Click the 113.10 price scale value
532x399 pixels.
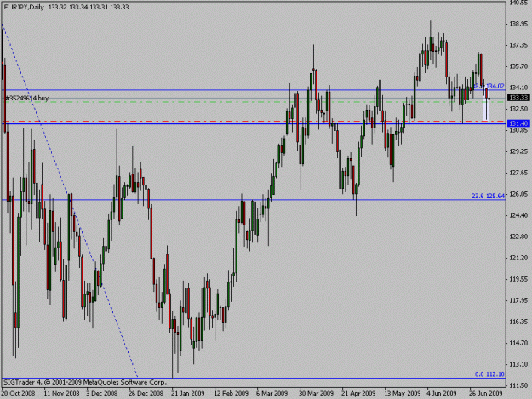518,364
